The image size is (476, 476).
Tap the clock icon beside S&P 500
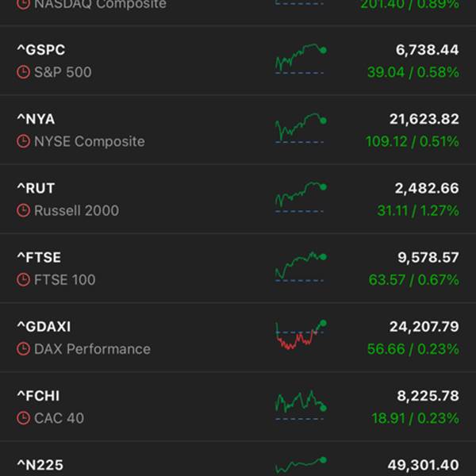[x=23, y=72]
